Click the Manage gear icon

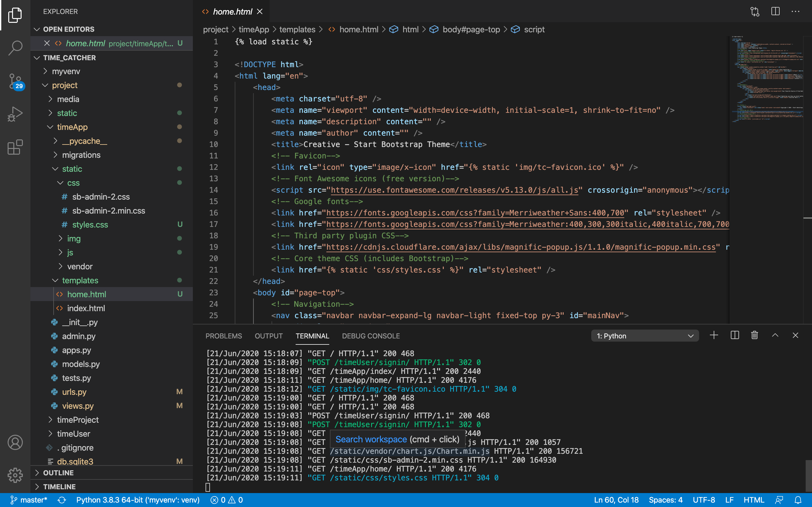pyautogui.click(x=15, y=475)
